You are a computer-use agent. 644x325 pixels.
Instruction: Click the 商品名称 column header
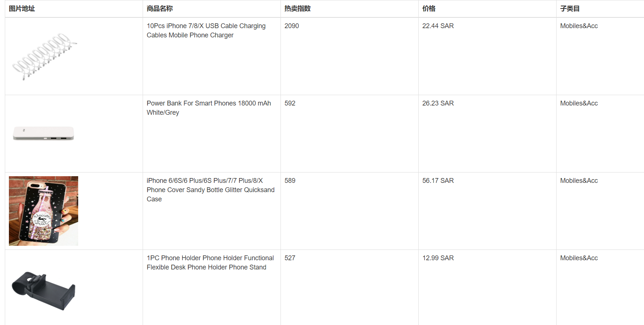point(160,9)
